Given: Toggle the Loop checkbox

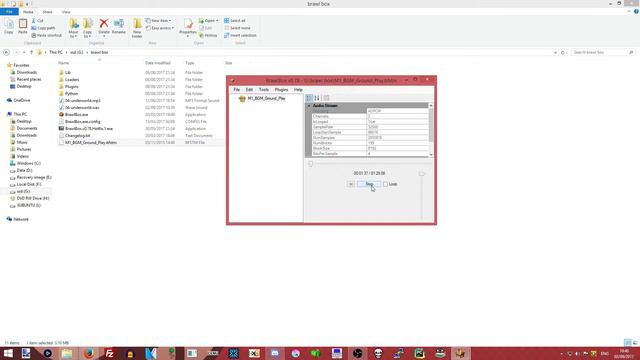Looking at the screenshot, I should pos(385,184).
